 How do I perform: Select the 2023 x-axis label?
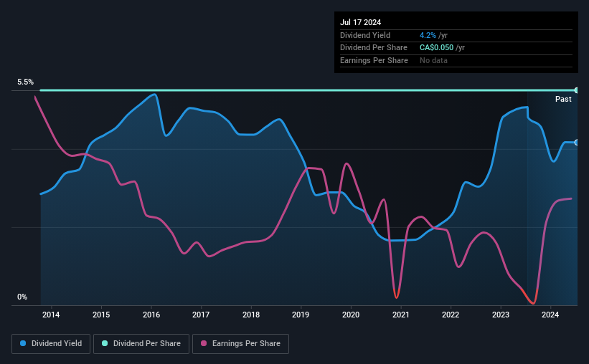coord(501,315)
